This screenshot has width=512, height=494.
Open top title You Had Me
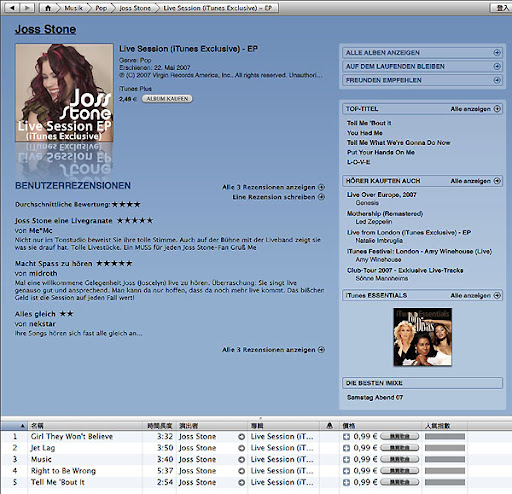pos(365,133)
